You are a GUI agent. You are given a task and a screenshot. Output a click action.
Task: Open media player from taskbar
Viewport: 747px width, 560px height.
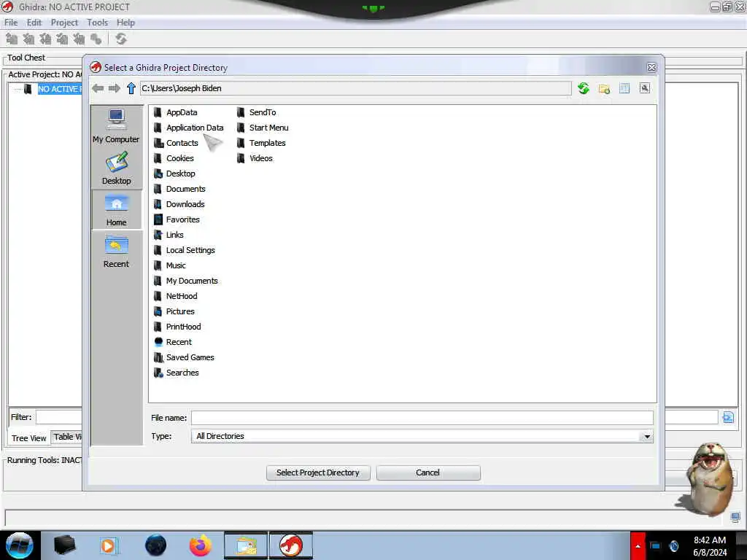pyautogui.click(x=109, y=545)
